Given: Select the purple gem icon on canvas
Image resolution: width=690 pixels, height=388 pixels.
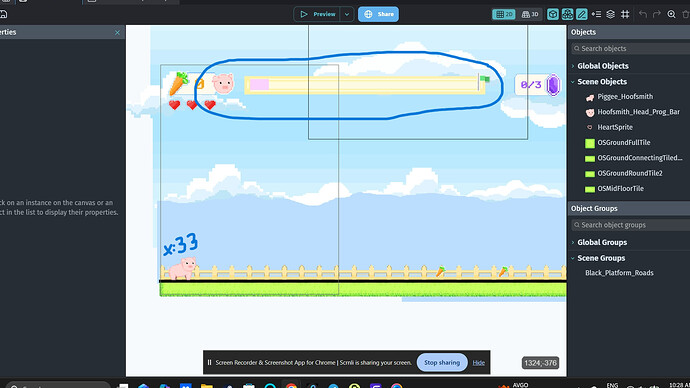Looking at the screenshot, I should tap(553, 85).
